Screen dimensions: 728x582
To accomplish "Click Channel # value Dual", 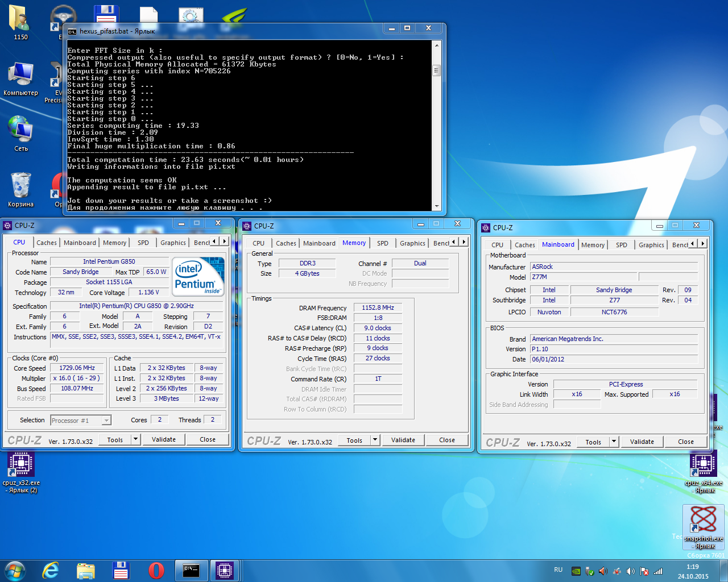I will click(x=420, y=263).
